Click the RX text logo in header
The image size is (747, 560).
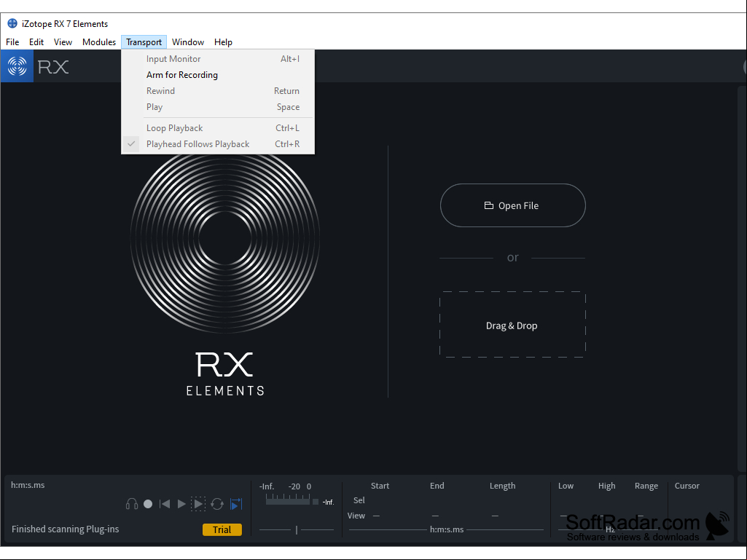(x=53, y=67)
